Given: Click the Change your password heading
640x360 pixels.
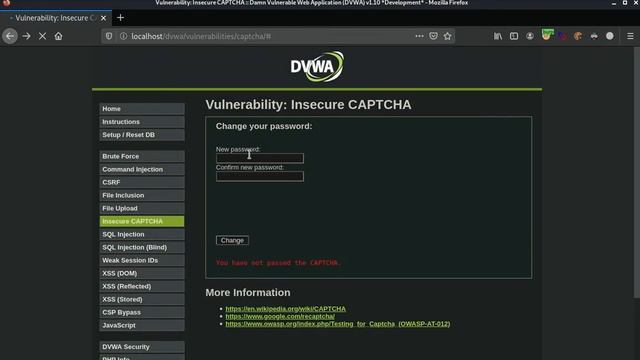Looking at the screenshot, I should [264, 126].
